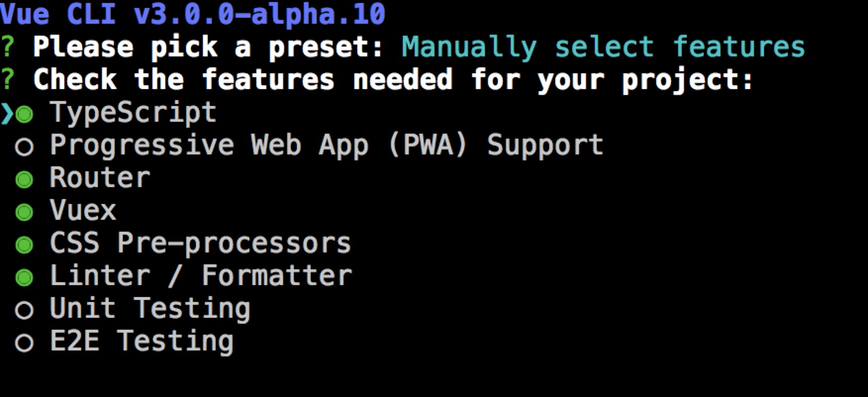Select the TypeScript label text
868x397 pixels.
point(133,113)
